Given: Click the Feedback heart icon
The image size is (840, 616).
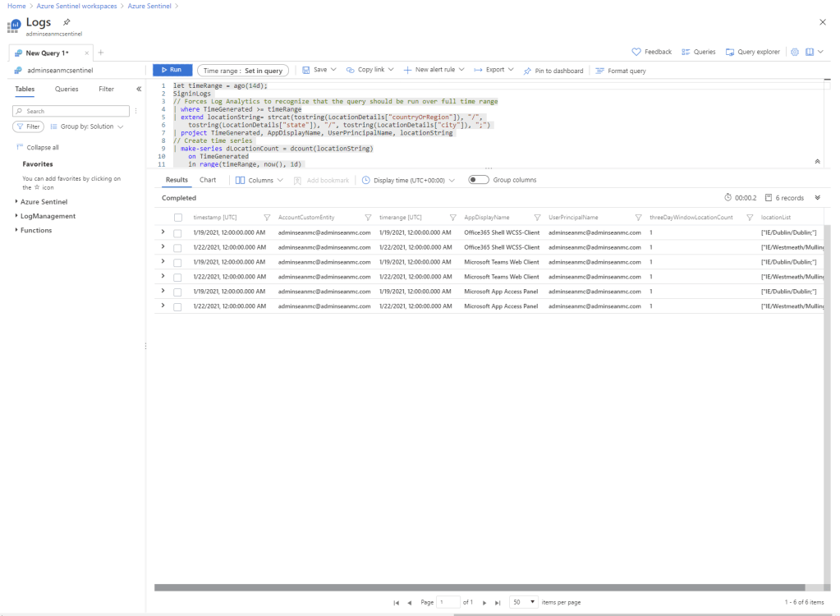Looking at the screenshot, I should click(x=636, y=52).
